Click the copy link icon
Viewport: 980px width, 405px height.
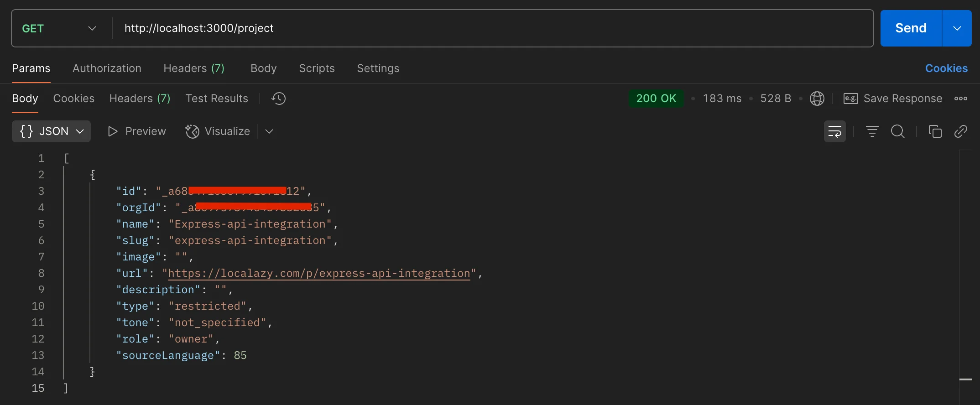[960, 132]
